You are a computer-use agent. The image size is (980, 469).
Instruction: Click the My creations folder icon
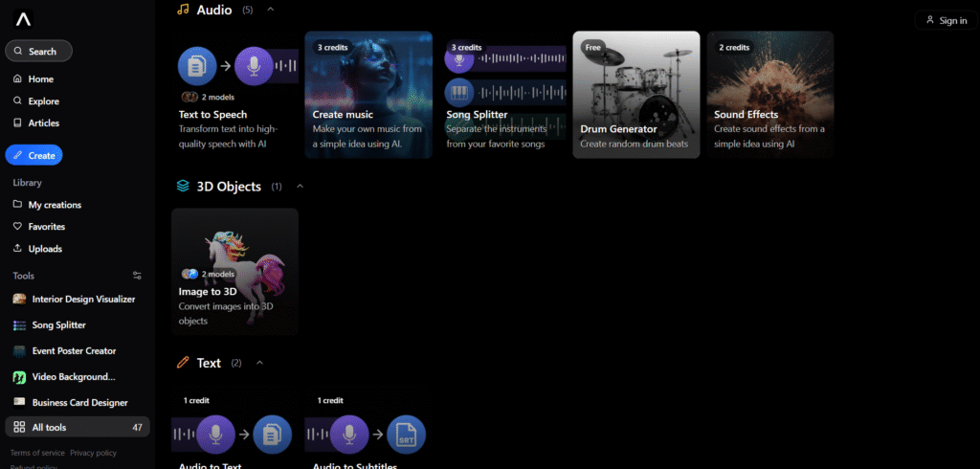(x=17, y=205)
